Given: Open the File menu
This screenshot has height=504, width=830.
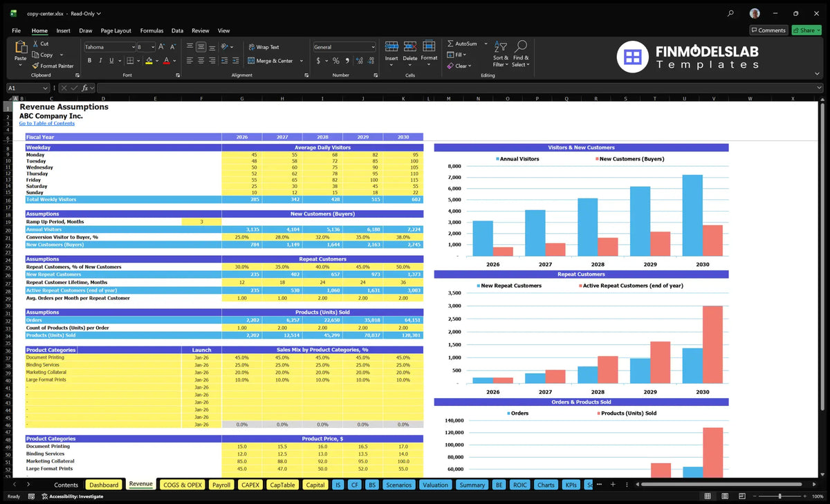Looking at the screenshot, I should 16,30.
